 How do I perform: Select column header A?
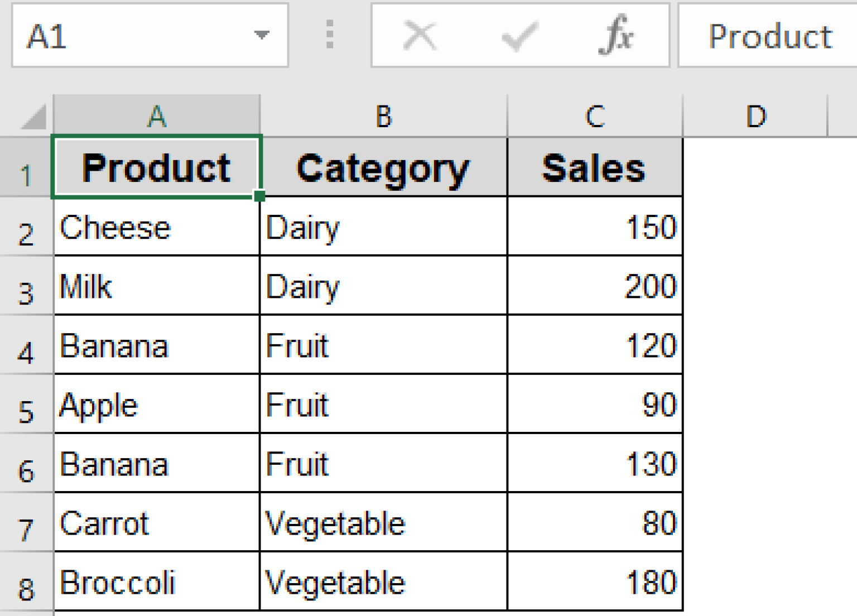[156, 115]
